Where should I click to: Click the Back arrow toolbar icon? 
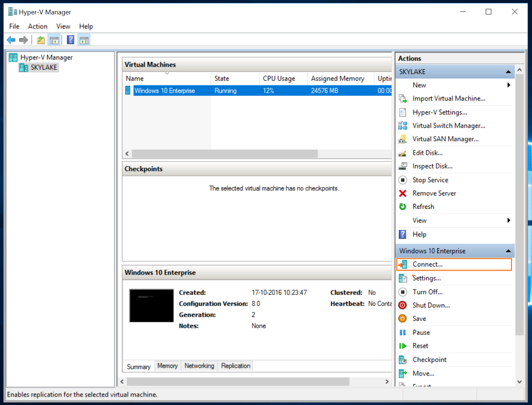click(11, 40)
